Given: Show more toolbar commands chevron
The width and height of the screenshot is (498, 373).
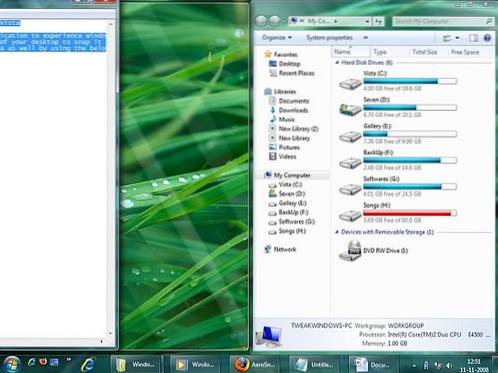Looking at the screenshot, I should 366,37.
